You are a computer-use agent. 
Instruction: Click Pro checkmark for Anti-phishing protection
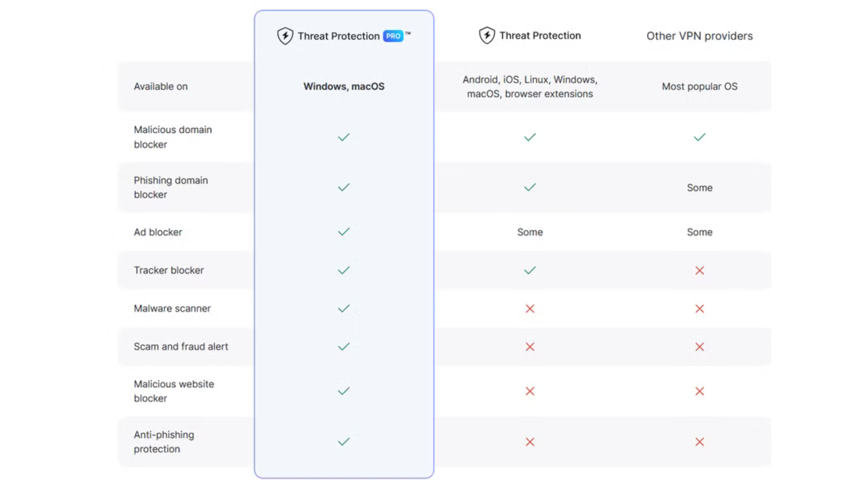coord(344,441)
